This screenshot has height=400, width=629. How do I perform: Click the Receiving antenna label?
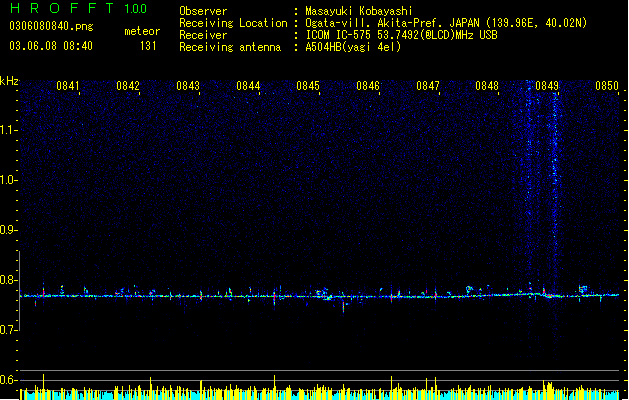(230, 47)
